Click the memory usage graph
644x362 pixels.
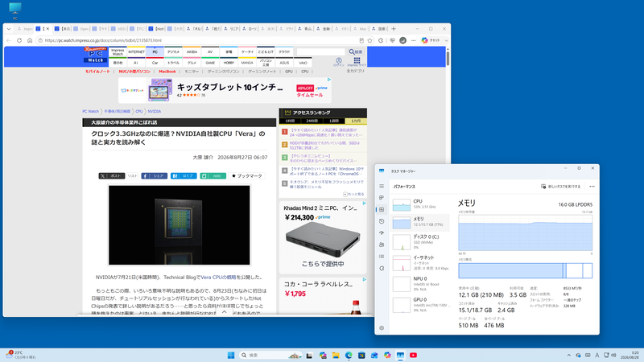(x=526, y=232)
